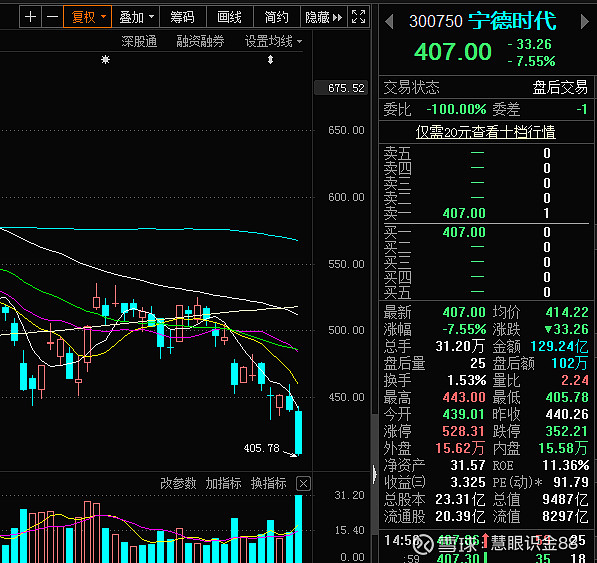
Task: Click the 量比 value 2.24
Action: point(575,380)
